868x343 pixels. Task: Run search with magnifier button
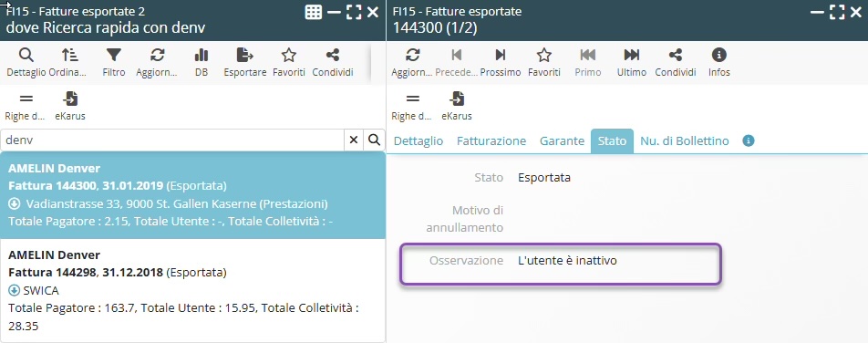coord(374,140)
